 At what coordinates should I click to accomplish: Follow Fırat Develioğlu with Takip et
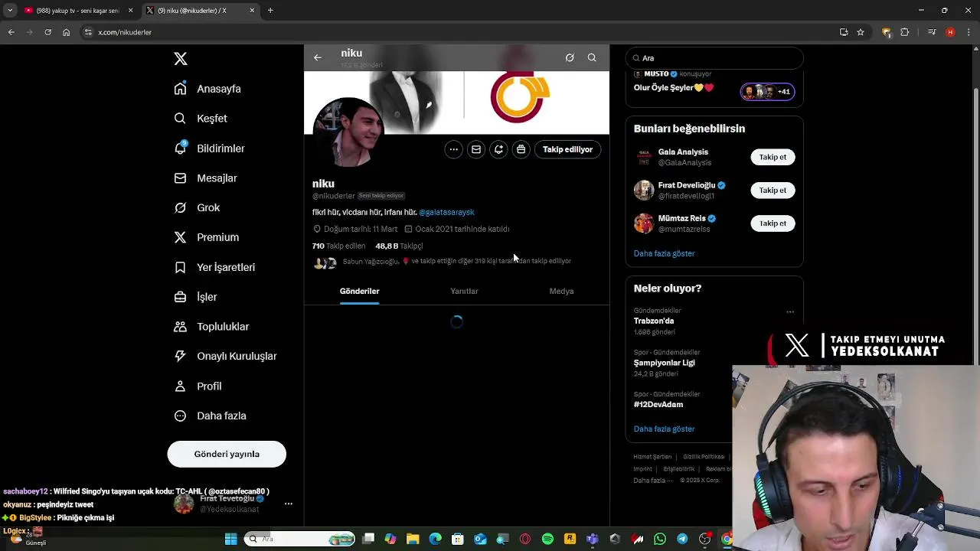click(773, 190)
